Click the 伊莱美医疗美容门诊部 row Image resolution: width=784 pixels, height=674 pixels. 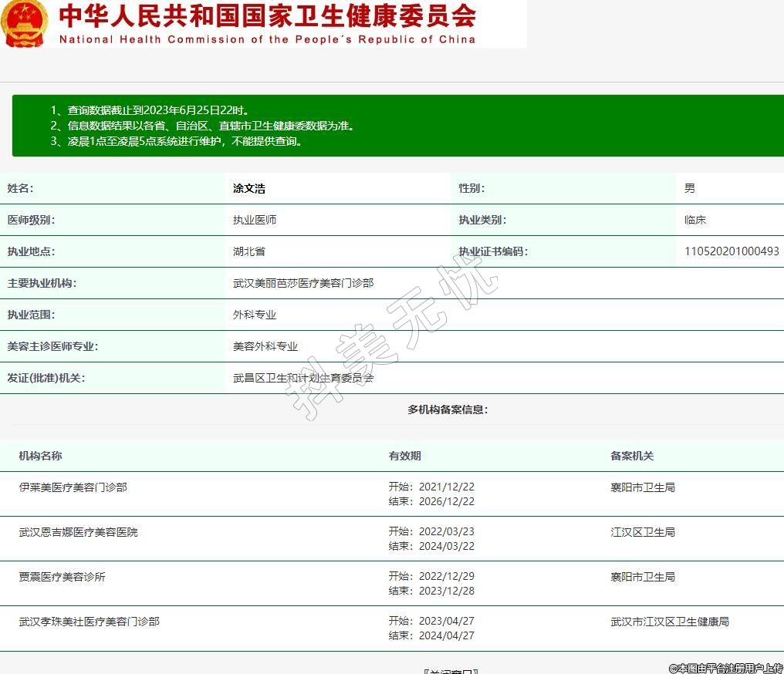73,487
